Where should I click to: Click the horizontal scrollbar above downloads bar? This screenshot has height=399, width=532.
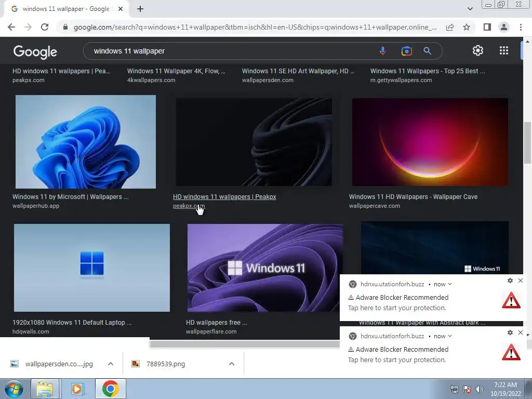(244, 344)
